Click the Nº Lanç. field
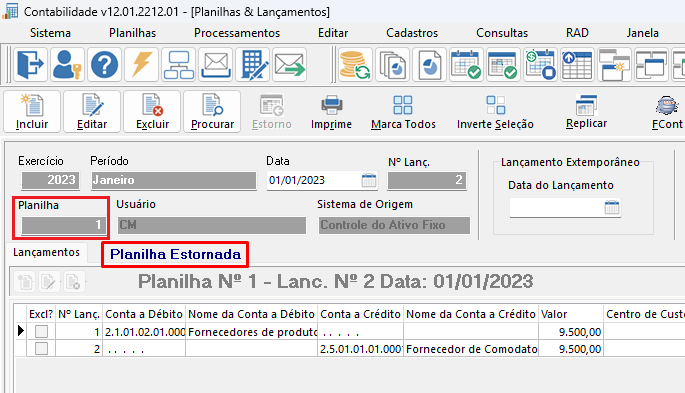The image size is (685, 393). coord(427,180)
